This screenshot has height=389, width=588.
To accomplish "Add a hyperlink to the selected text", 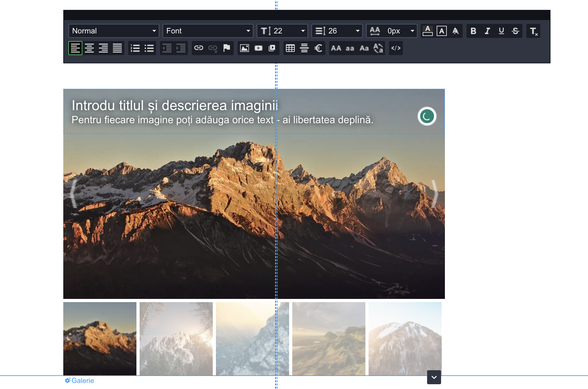I will [x=198, y=48].
